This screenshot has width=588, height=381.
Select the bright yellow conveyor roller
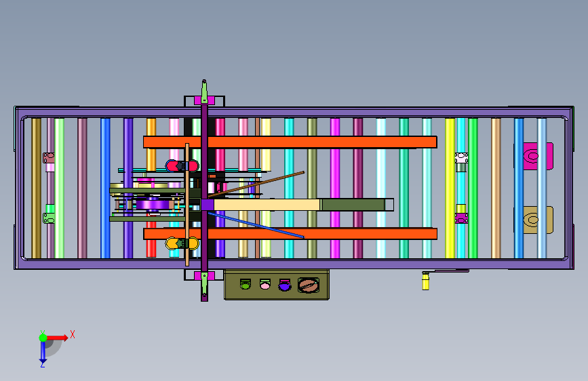coord(450,188)
